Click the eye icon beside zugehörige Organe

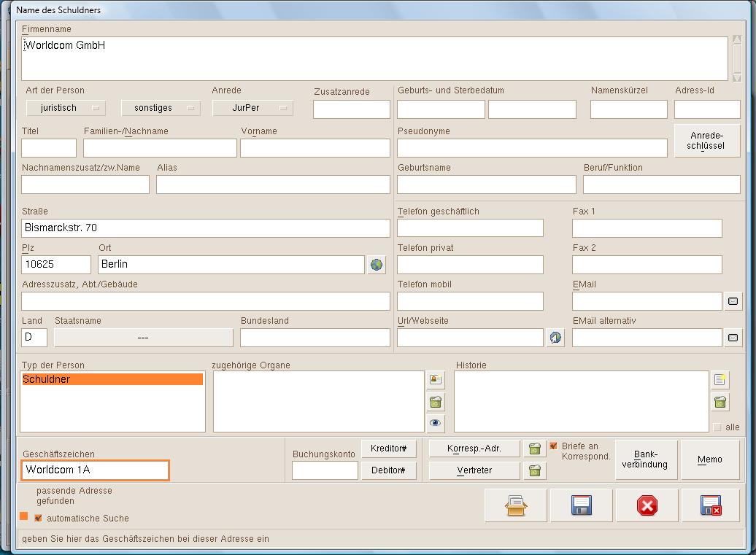(x=436, y=423)
